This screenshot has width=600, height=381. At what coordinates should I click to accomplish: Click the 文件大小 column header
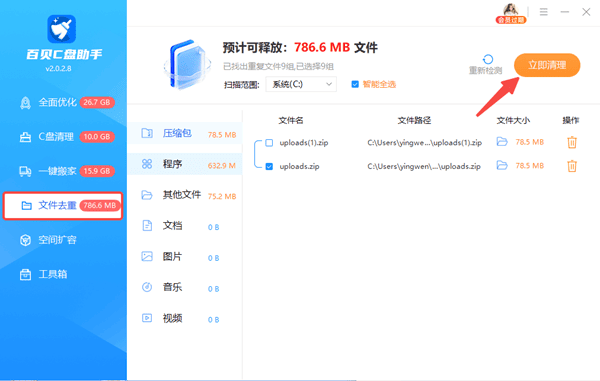click(x=513, y=120)
